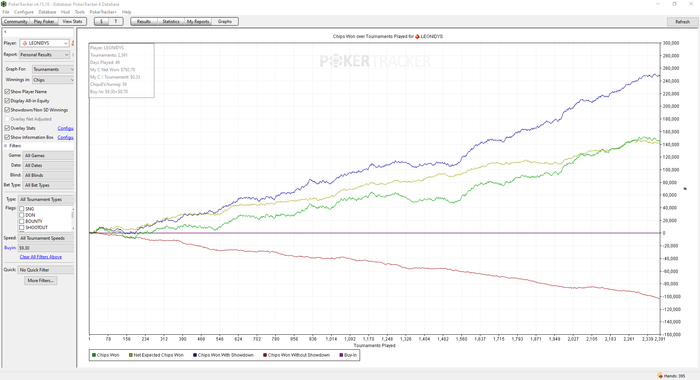Open the Hud menu
This screenshot has width=700, height=380.
(65, 12)
